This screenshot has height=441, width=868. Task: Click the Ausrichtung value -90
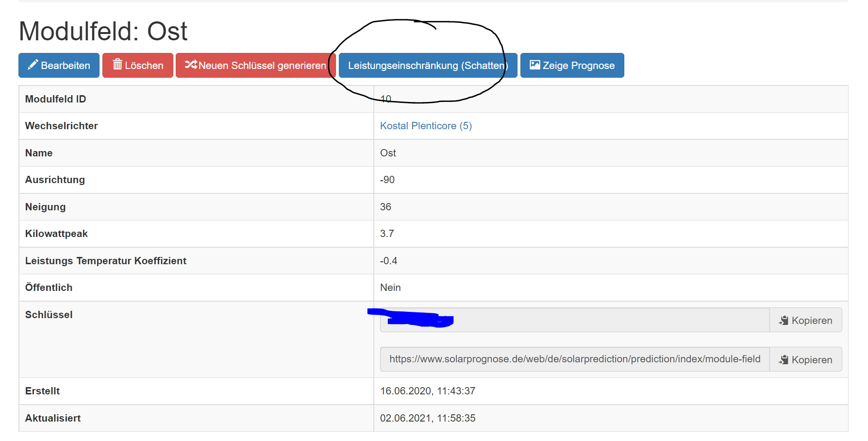click(387, 180)
